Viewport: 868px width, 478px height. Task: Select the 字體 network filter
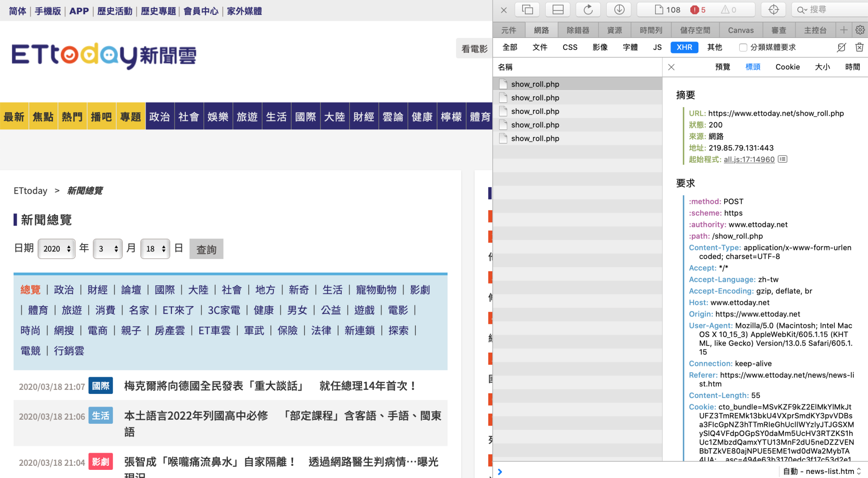(x=630, y=47)
